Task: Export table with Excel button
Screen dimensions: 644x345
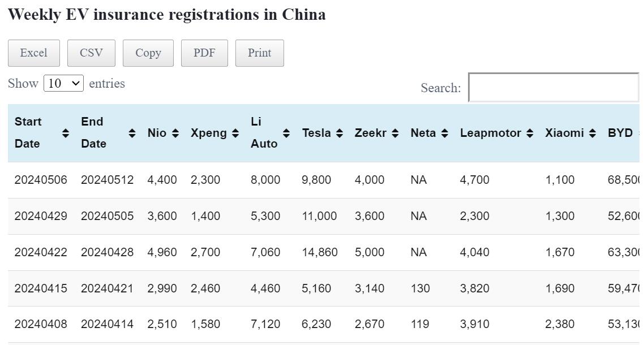Action: pyautogui.click(x=33, y=53)
